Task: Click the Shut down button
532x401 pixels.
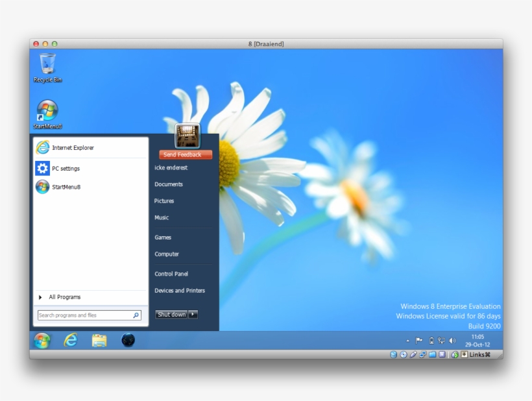Action: [x=171, y=314]
